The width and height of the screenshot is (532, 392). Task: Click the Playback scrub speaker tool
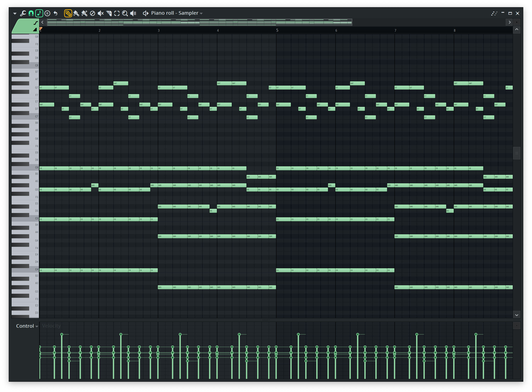(133, 13)
